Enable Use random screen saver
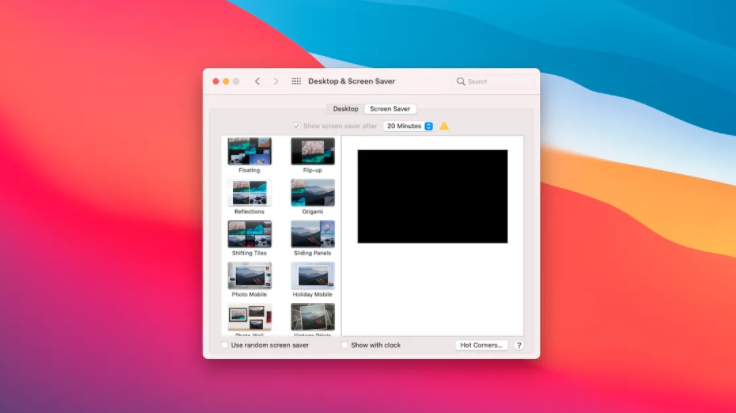The height and width of the screenshot is (413, 736). coord(224,345)
